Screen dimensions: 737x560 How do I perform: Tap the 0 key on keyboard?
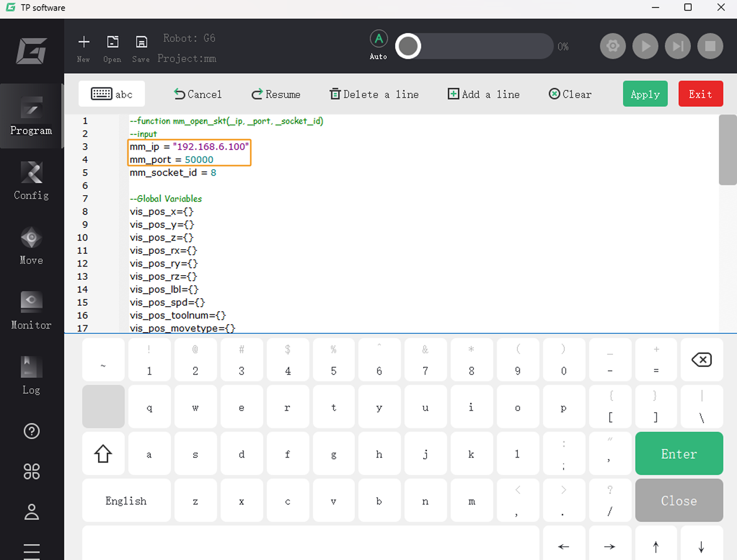tap(564, 360)
